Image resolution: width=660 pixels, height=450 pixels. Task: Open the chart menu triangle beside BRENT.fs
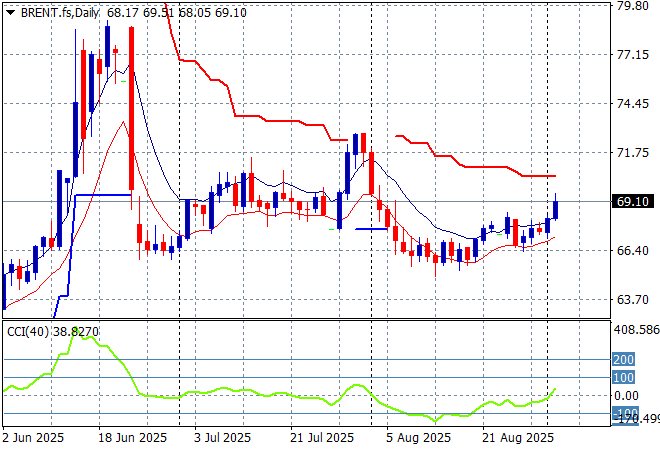tap(11, 13)
